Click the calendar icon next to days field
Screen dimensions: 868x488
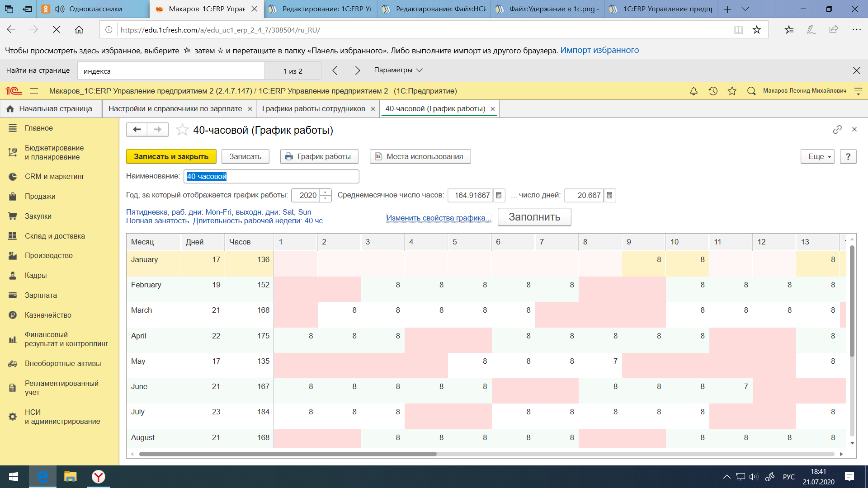click(610, 195)
